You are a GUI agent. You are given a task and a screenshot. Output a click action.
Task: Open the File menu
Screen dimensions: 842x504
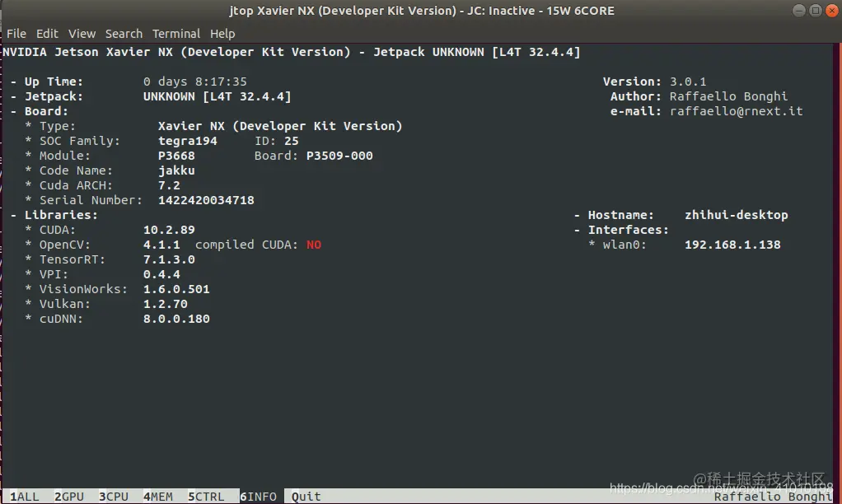[16, 33]
